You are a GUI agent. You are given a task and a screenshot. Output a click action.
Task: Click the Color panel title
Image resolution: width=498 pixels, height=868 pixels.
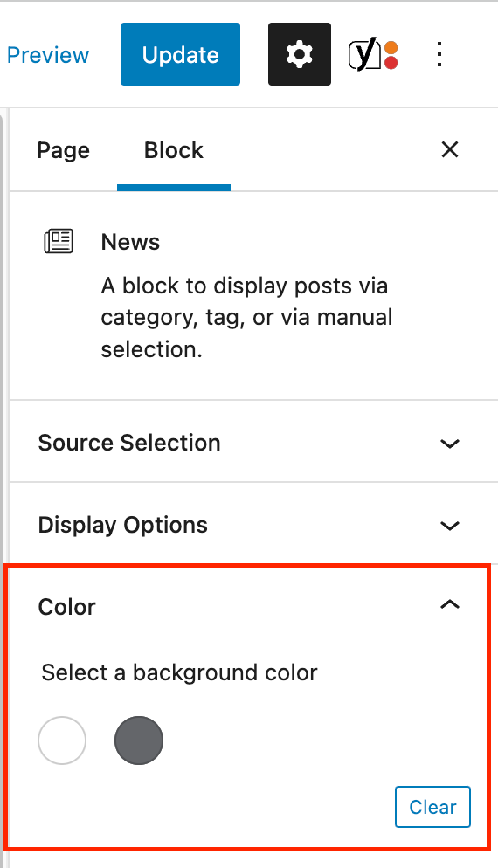66,607
